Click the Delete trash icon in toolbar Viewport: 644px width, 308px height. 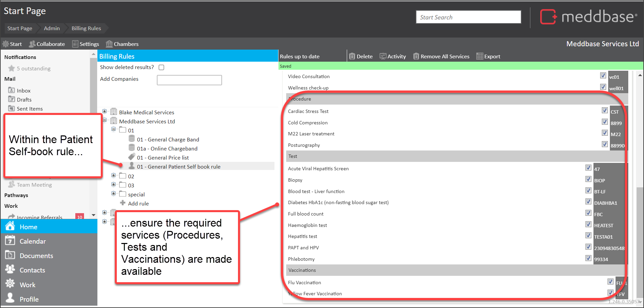[x=352, y=56]
